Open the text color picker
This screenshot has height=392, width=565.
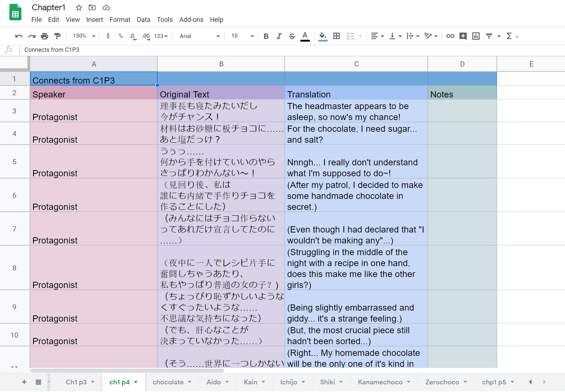click(305, 36)
